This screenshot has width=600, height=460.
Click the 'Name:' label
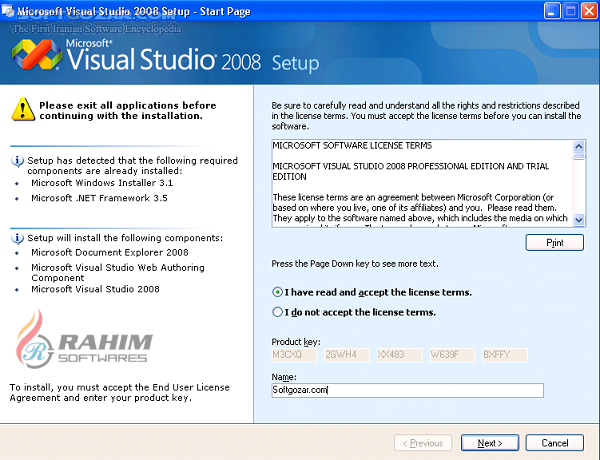pos(284,377)
